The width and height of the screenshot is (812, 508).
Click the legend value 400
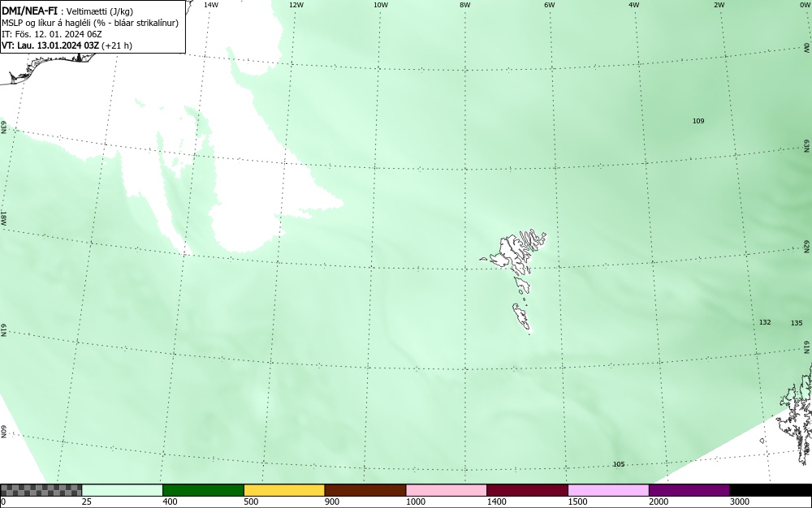tap(170, 502)
